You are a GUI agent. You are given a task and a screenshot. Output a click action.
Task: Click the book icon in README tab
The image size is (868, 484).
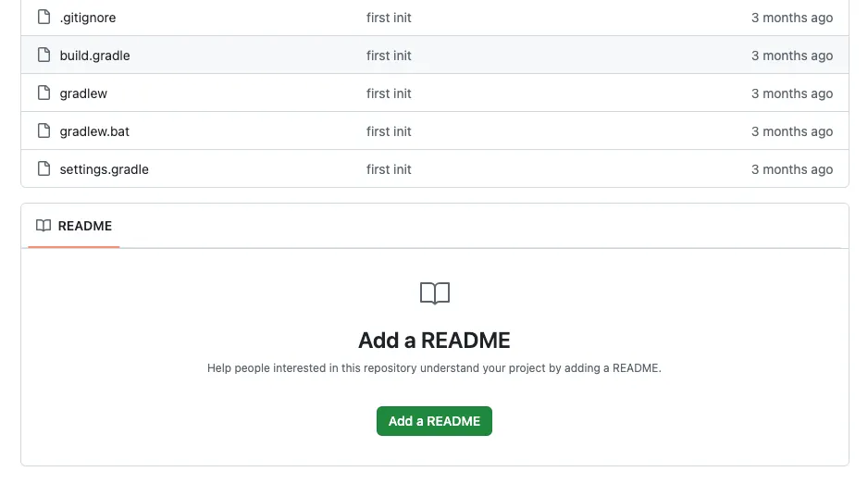coord(43,226)
